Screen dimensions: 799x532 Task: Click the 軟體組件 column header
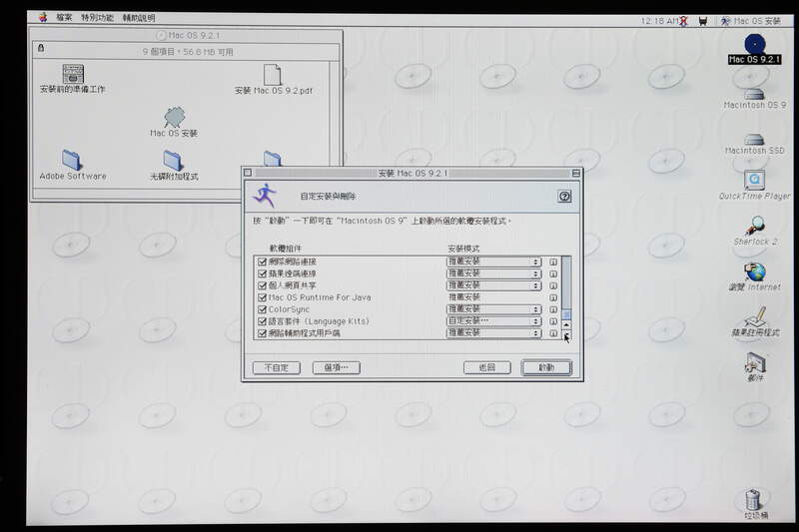[286, 249]
